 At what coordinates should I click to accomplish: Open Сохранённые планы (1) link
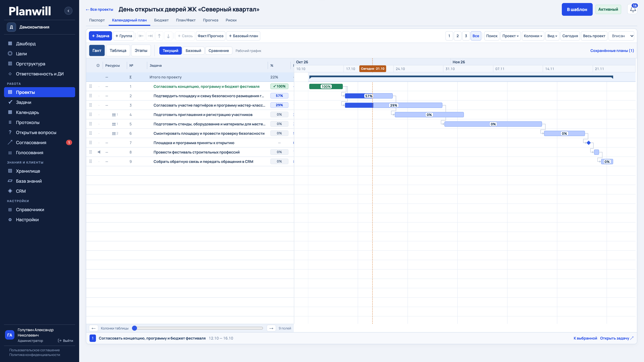coord(612,51)
